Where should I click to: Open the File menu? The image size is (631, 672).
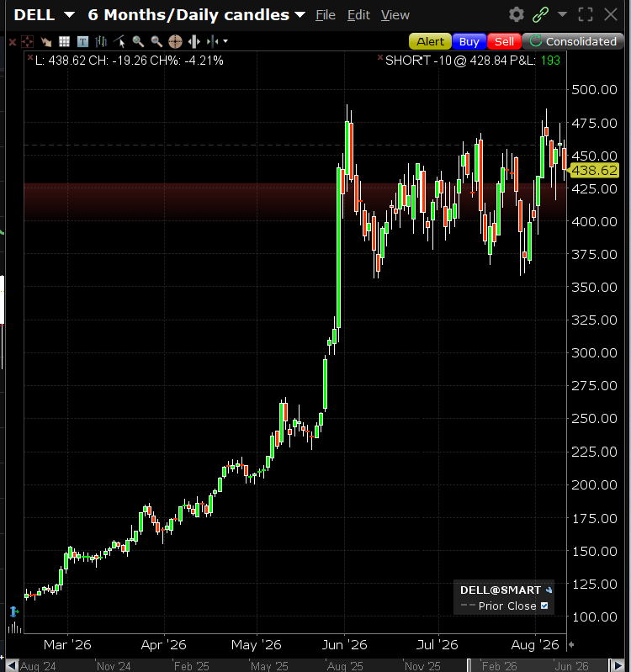click(x=326, y=15)
